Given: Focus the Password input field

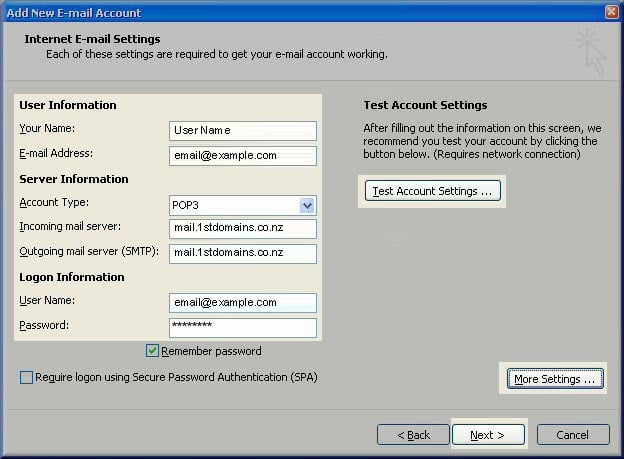Looking at the screenshot, I should [243, 327].
